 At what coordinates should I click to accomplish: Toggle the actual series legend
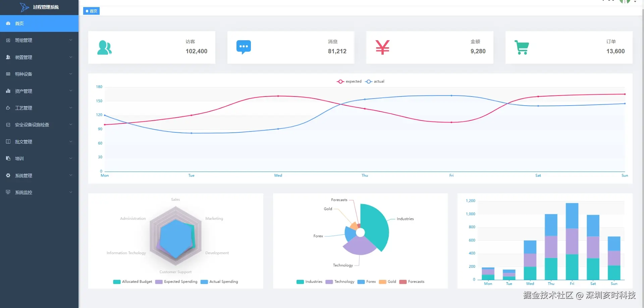(x=375, y=81)
